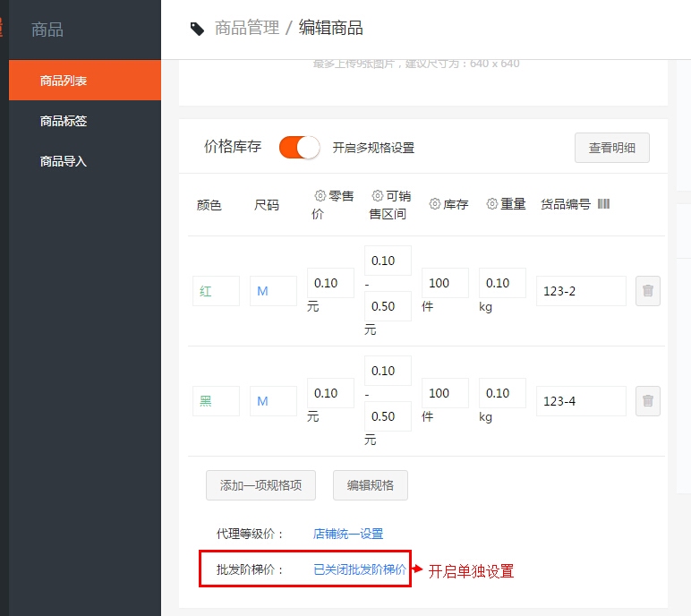The image size is (691, 616).
Task: Open the 店铺统一设置 link
Action: click(x=348, y=534)
